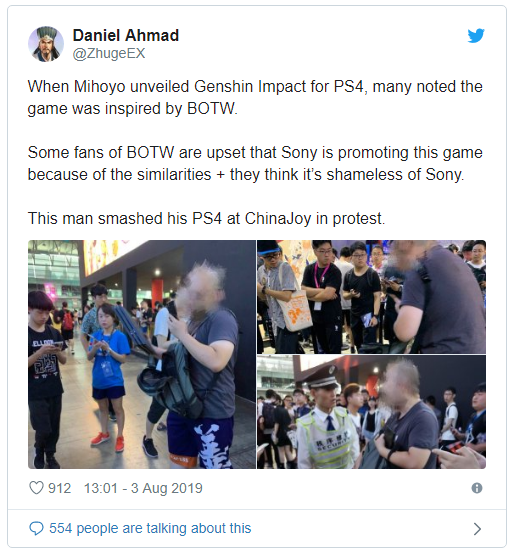Viewport: 520px width, 556px height.
Task: Open bottom-right photo with security guard
Action: [x=371, y=412]
